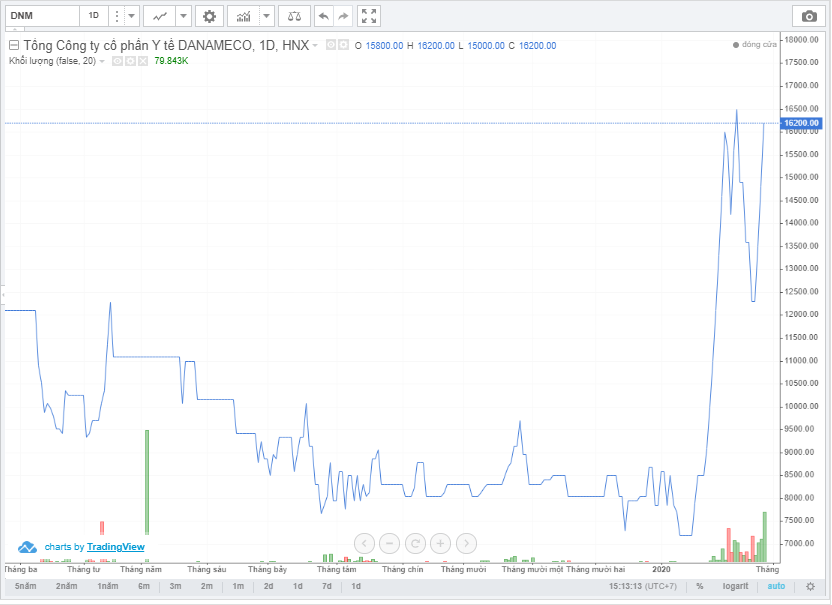Click the 15:13:13 (UTC+7) timezone
The height and width of the screenshot is (605, 832).
643,586
